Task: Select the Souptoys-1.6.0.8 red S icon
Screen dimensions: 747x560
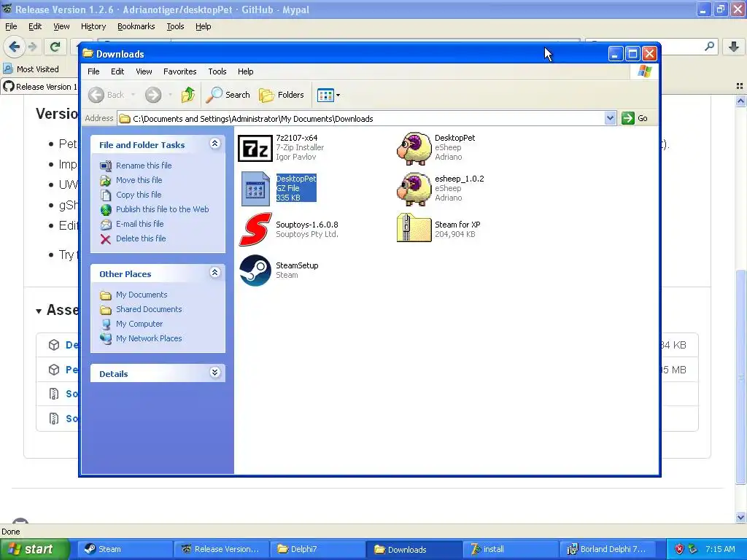Action: (x=255, y=230)
